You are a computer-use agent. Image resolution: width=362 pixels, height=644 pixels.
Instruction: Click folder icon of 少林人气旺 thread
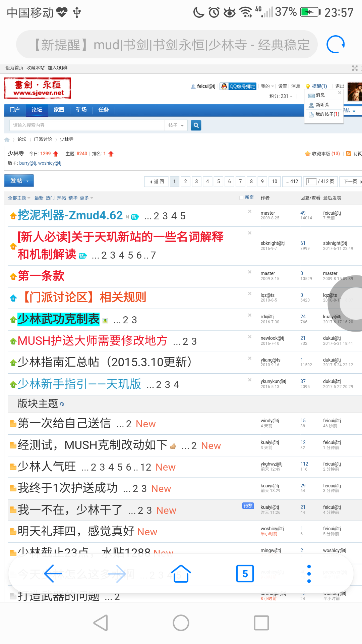13,467
